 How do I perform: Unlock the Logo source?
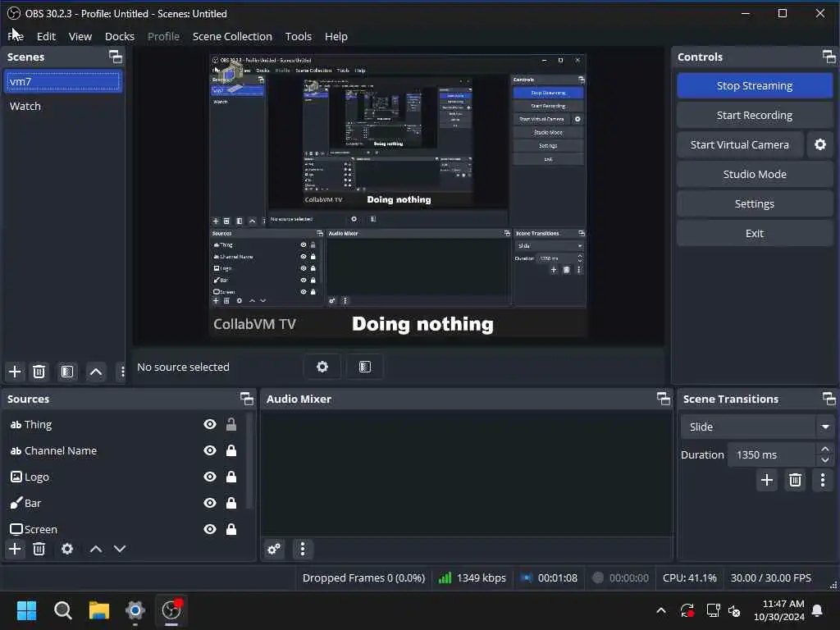231,477
